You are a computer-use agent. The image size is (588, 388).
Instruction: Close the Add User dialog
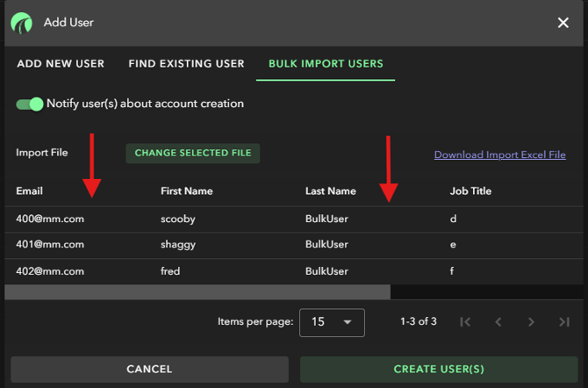(563, 23)
